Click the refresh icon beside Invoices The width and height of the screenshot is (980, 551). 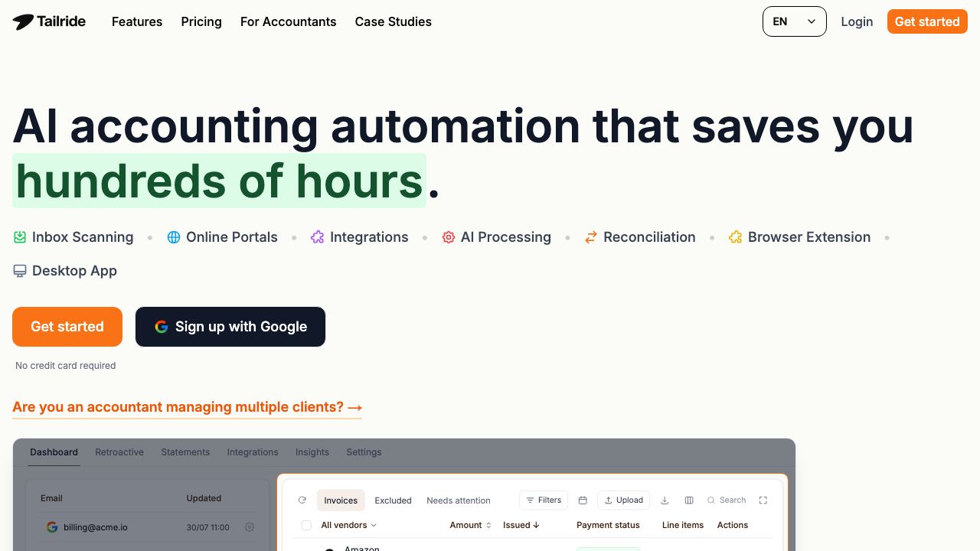coord(302,500)
